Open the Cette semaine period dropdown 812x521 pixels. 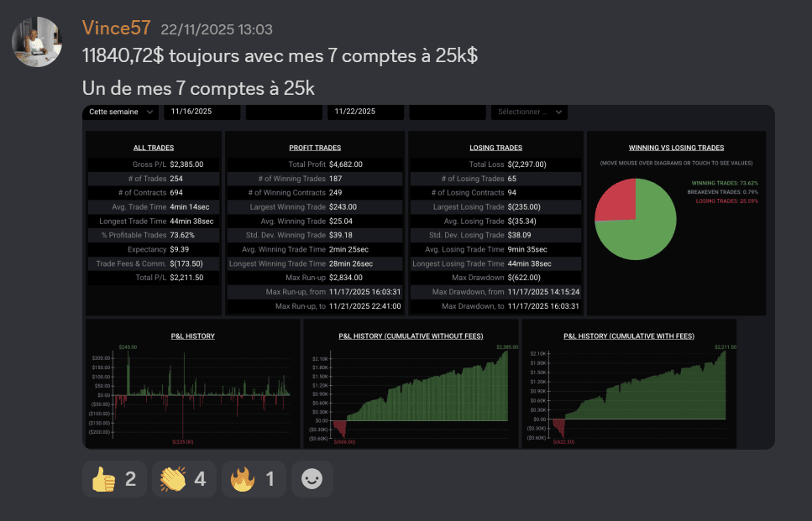[x=121, y=112]
